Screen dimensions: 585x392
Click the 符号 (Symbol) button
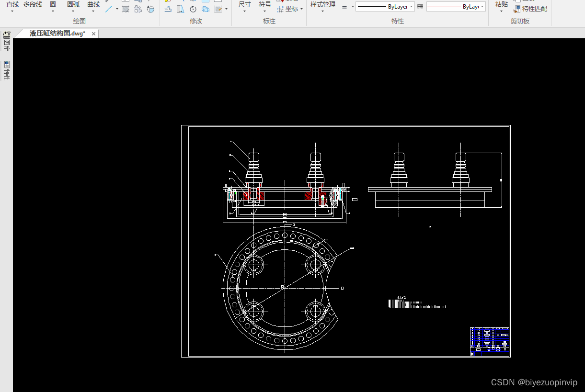(264, 4)
